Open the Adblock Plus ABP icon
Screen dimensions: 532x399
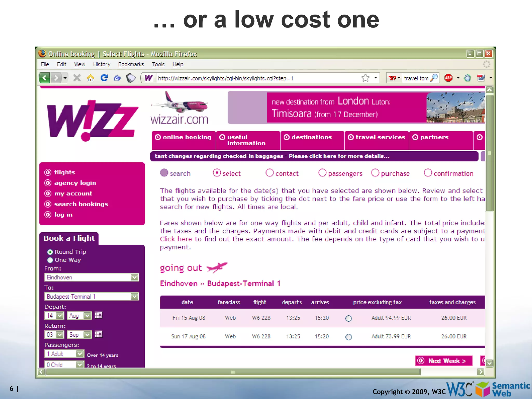tap(448, 78)
